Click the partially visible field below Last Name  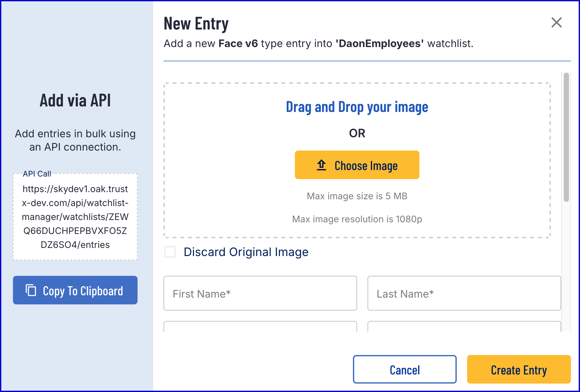tap(464, 326)
